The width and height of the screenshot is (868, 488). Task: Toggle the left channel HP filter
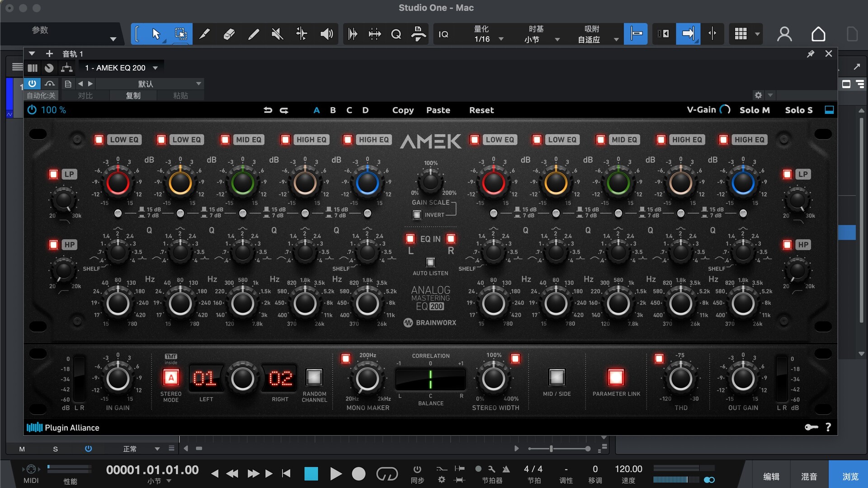pyautogui.click(x=53, y=245)
